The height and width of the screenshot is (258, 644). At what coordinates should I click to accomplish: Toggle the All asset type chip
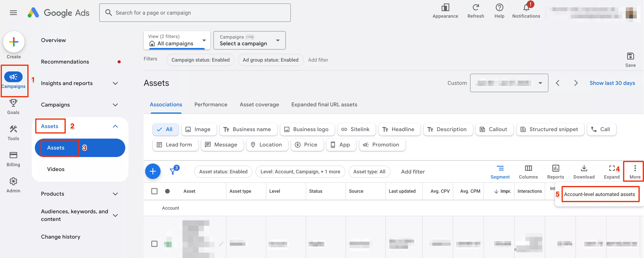(x=165, y=129)
